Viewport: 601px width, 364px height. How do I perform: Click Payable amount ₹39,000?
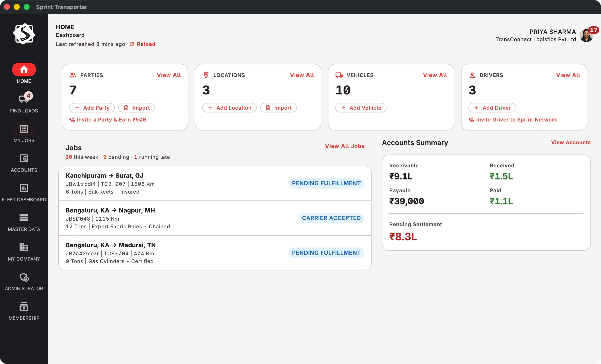click(407, 201)
